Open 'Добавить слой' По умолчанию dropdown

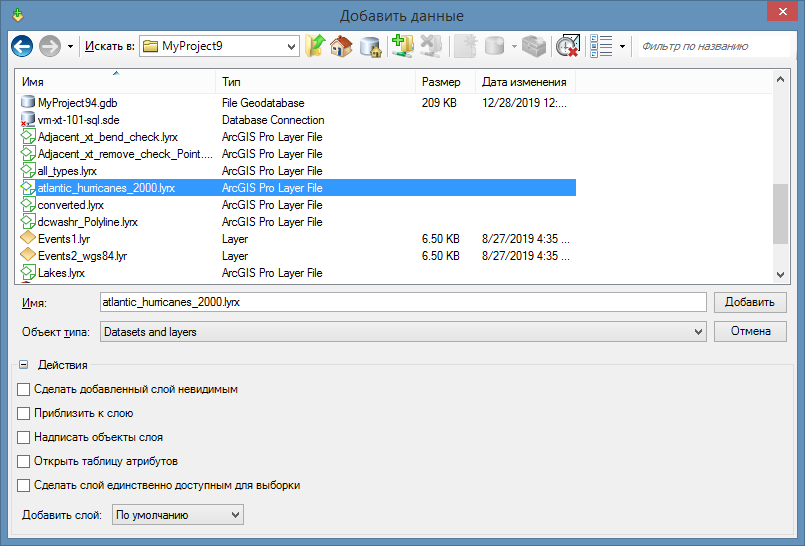coord(178,515)
